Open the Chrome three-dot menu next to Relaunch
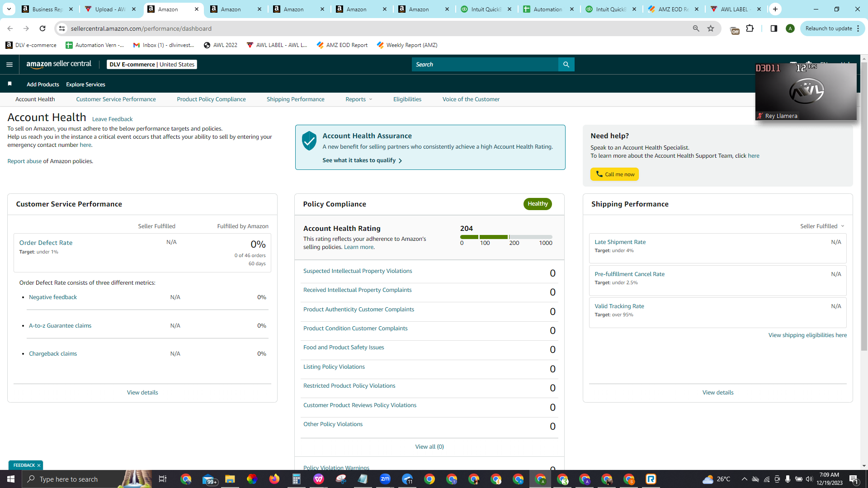 tap(858, 28)
